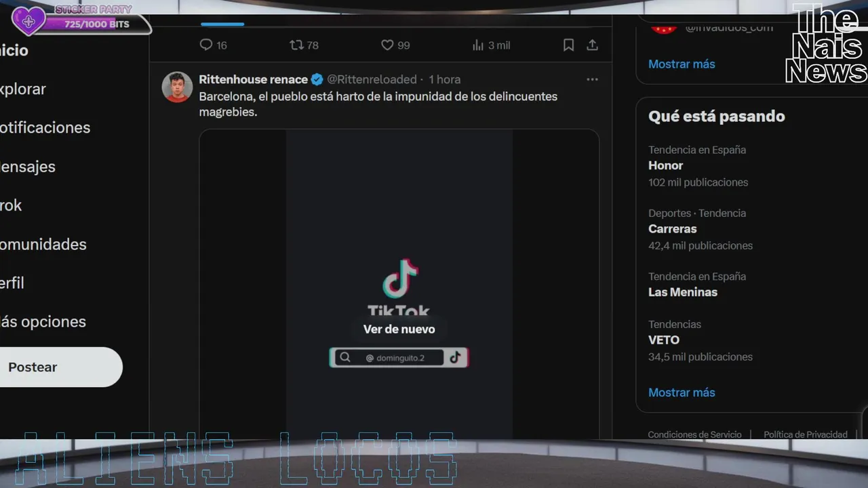
Task: Open Condiciones de Servicio link
Action: pos(694,434)
